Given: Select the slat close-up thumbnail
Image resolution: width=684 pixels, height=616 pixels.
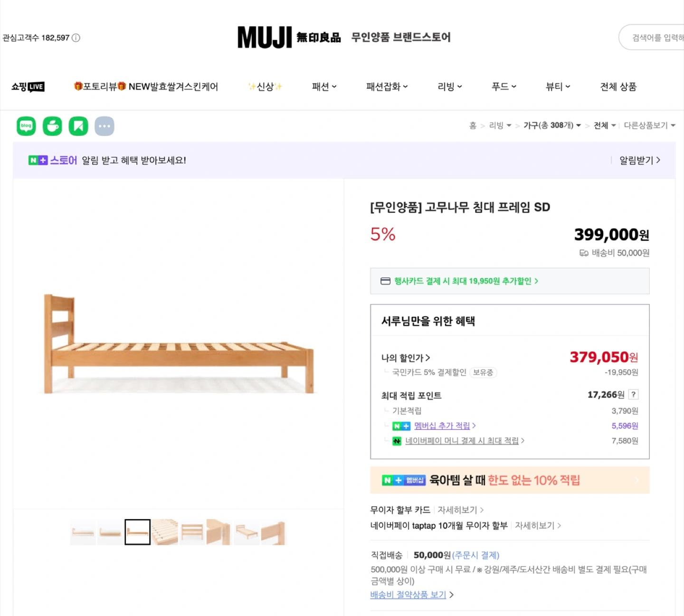Looking at the screenshot, I should (165, 532).
